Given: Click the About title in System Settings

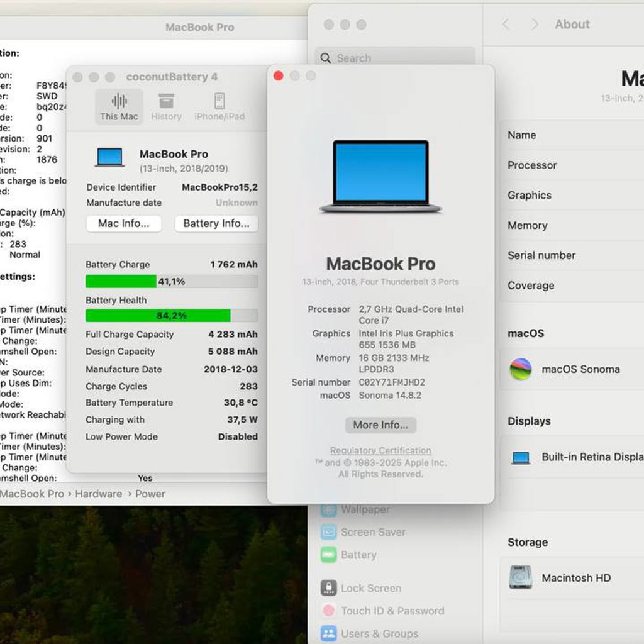Looking at the screenshot, I should click(x=572, y=25).
